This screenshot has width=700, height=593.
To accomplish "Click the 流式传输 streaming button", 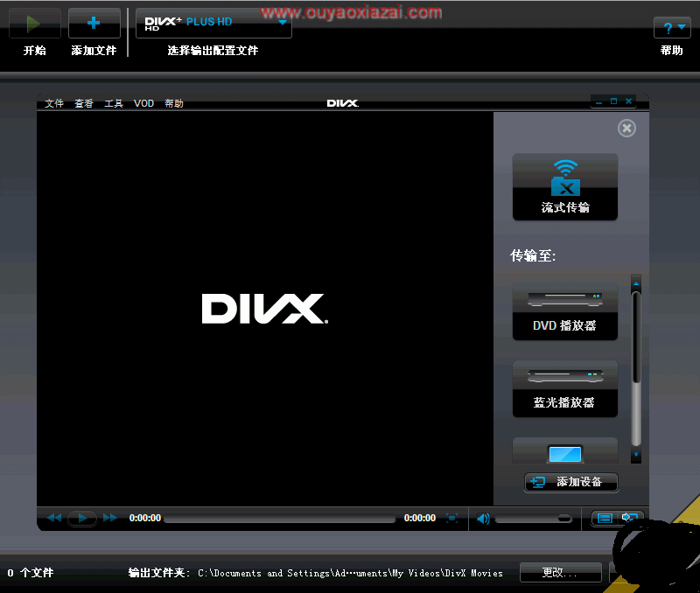I will [x=565, y=187].
